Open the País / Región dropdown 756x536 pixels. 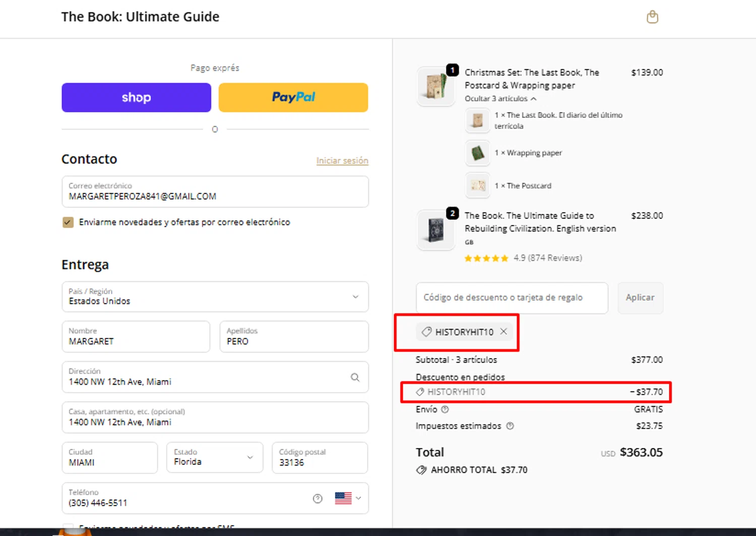[215, 296]
